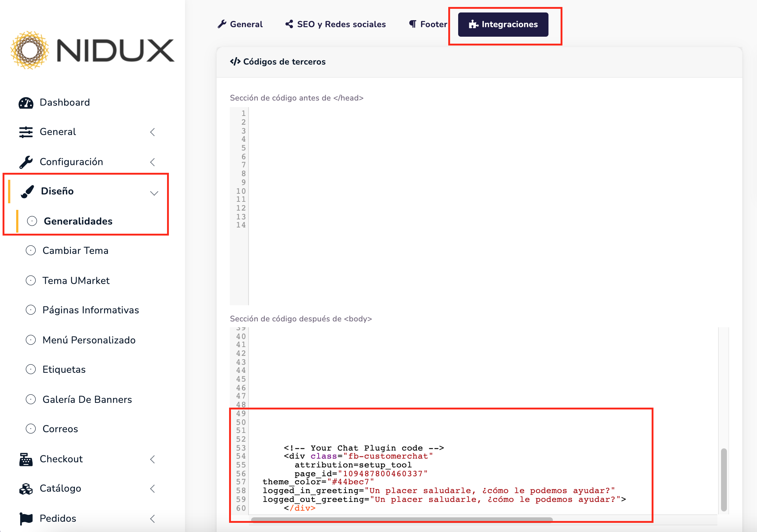Select the Correos circle bullet
The image size is (757, 532).
pos(31,429)
